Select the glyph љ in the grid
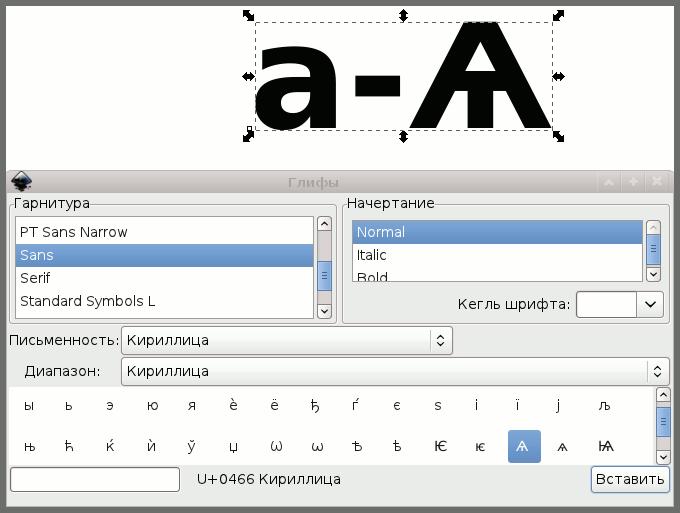 (x=605, y=406)
